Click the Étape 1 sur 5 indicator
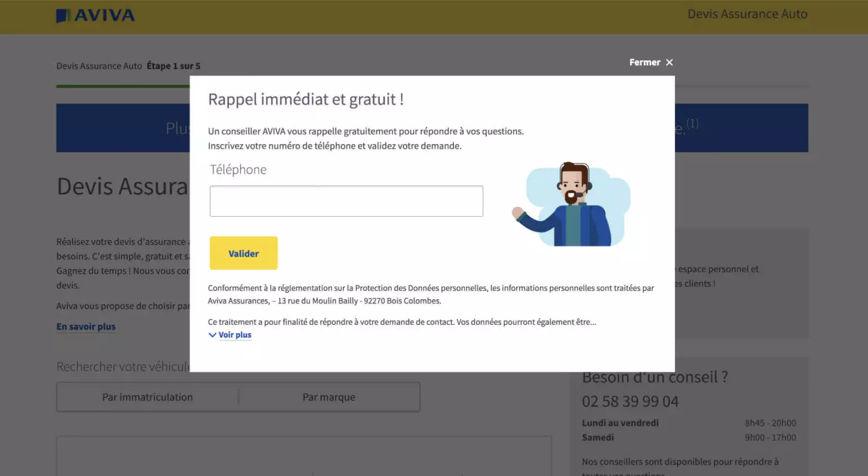Viewport: 868px width, 476px height. click(173, 66)
